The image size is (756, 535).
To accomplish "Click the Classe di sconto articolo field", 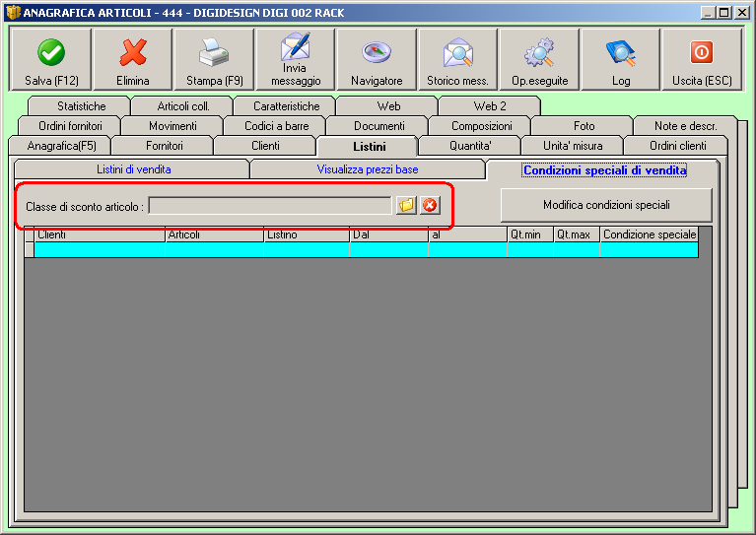I will [x=270, y=206].
